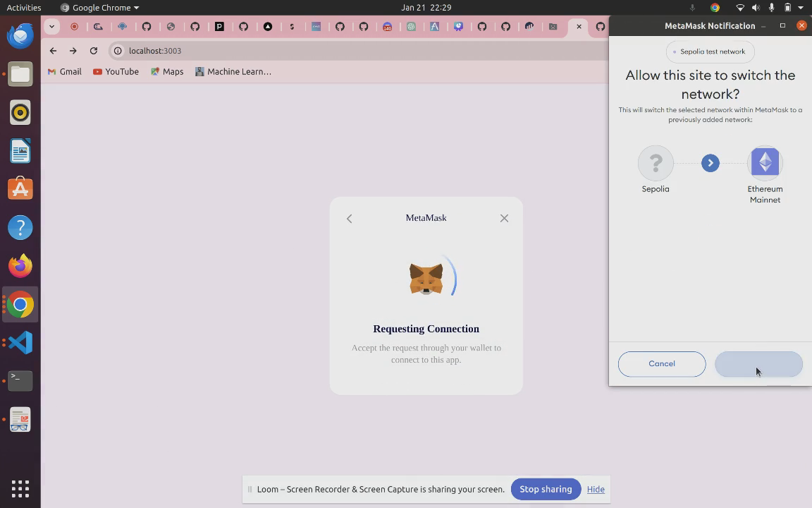Maximize the MetaMask Notification window
The image size is (812, 508).
[782, 26]
